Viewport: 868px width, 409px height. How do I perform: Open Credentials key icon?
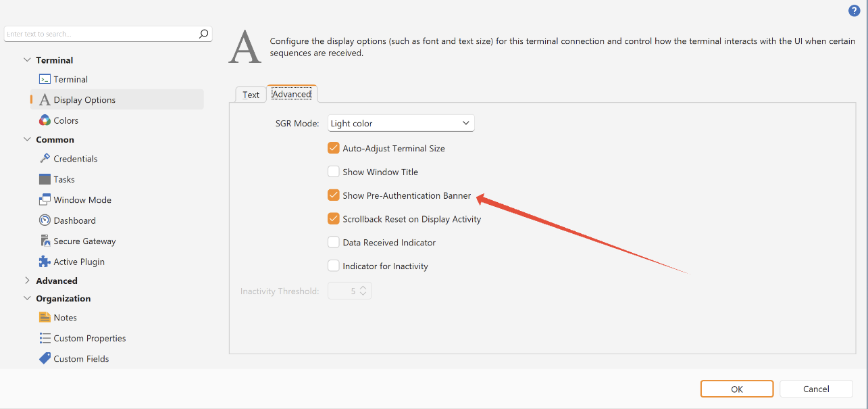coord(45,159)
